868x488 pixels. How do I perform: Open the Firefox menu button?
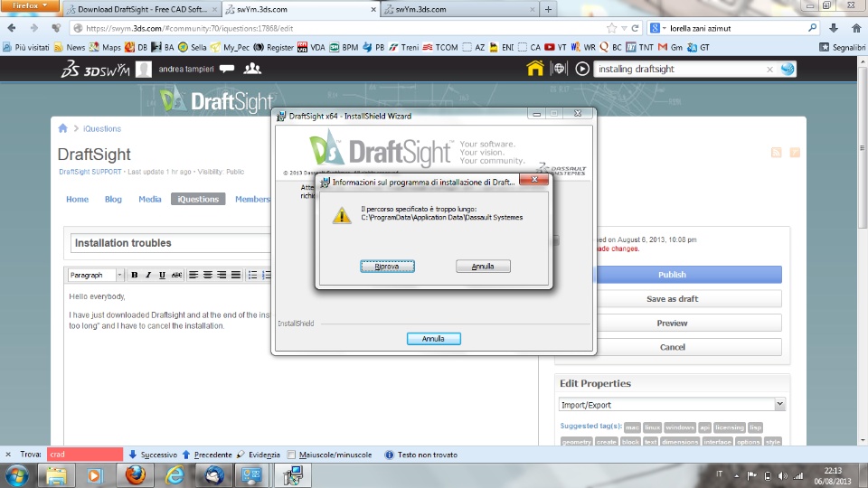click(x=29, y=5)
